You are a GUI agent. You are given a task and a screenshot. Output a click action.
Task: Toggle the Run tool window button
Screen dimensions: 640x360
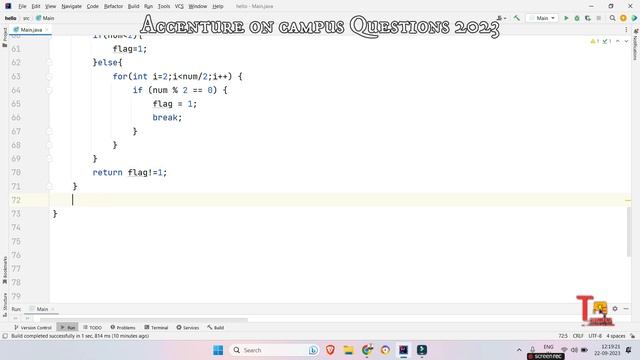(x=68, y=327)
